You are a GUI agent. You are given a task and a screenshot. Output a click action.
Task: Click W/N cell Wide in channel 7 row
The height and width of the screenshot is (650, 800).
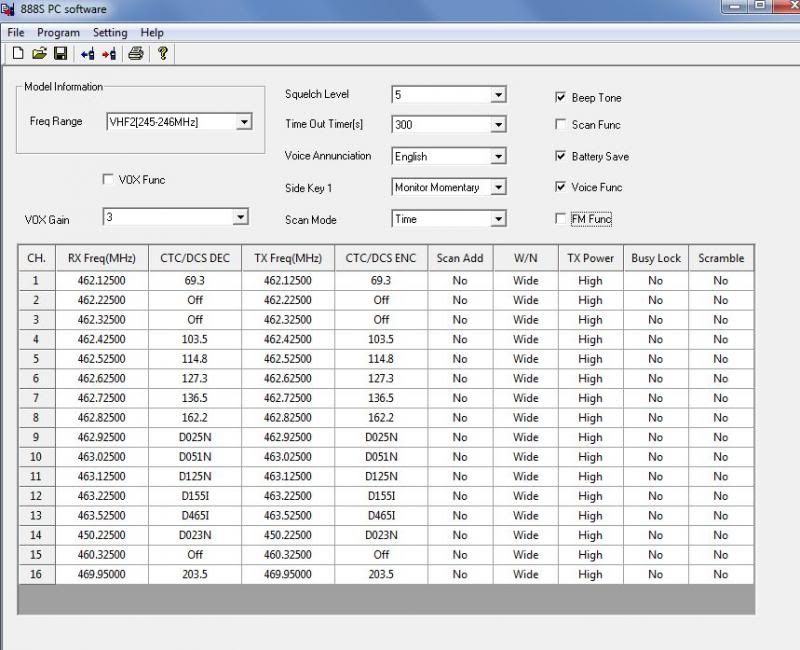[526, 398]
